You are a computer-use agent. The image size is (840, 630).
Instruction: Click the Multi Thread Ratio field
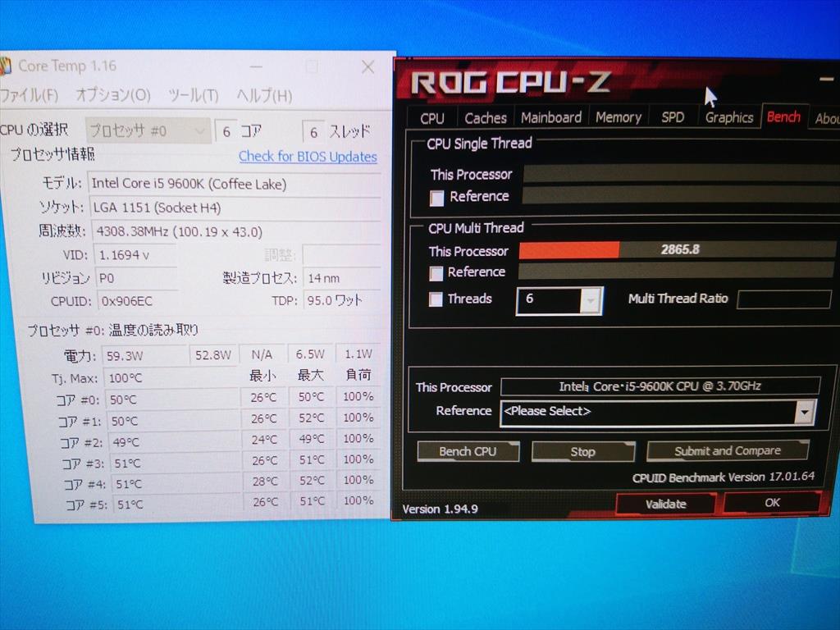[783, 299]
